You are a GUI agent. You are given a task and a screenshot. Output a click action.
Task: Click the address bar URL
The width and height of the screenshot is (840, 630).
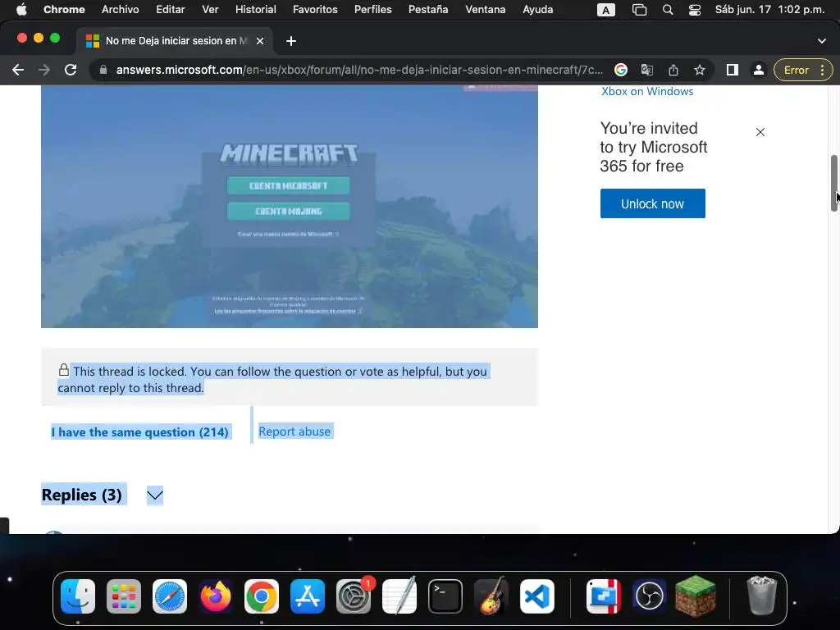point(359,71)
